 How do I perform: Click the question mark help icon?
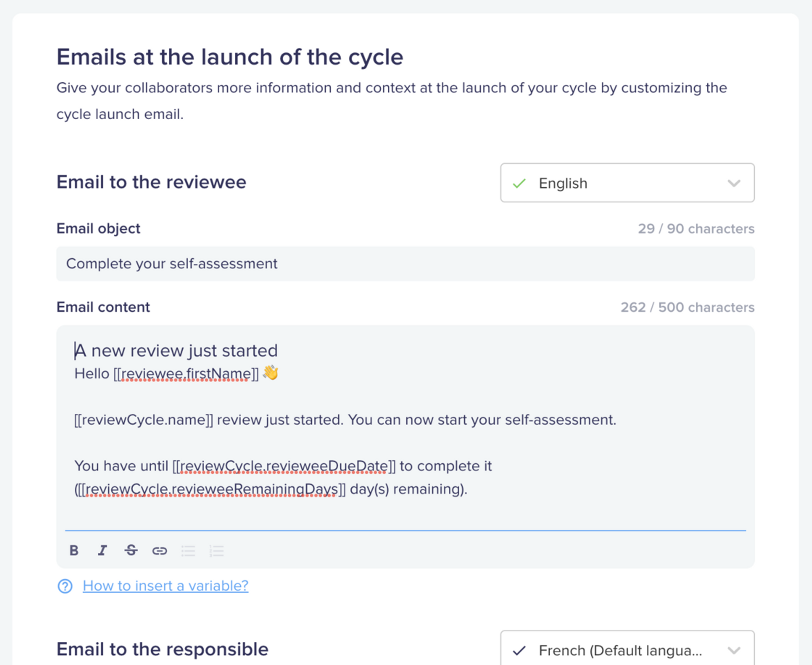point(65,586)
